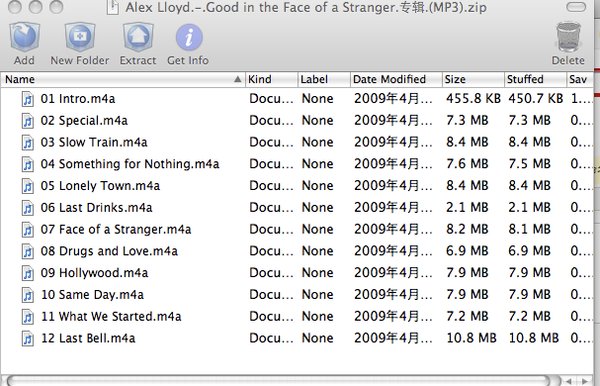Click Label None of 01 Intro row

pos(318,99)
